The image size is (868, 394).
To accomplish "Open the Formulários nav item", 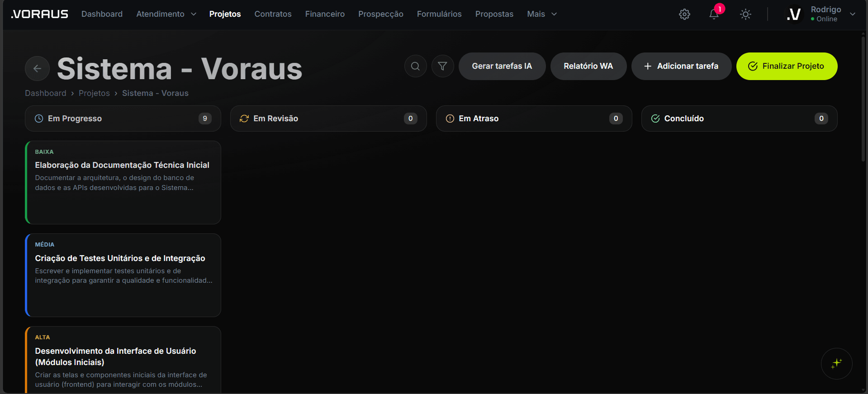I will [x=439, y=14].
